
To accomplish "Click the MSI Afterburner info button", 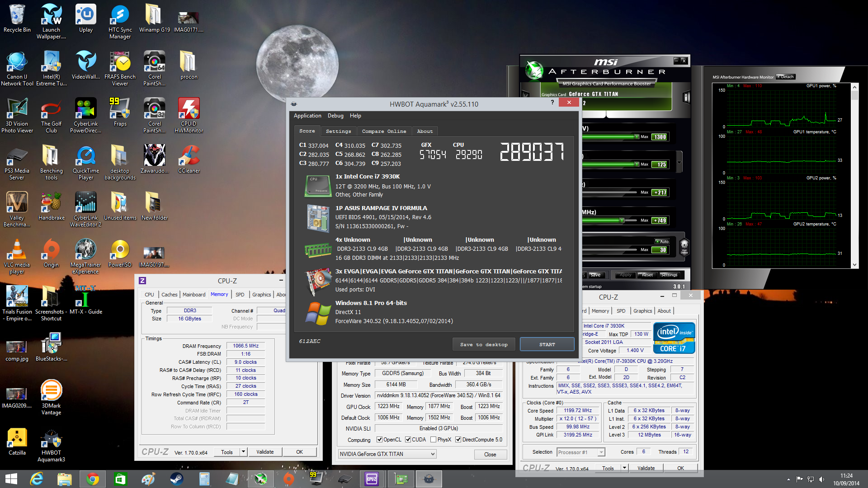I will pyautogui.click(x=686, y=97).
